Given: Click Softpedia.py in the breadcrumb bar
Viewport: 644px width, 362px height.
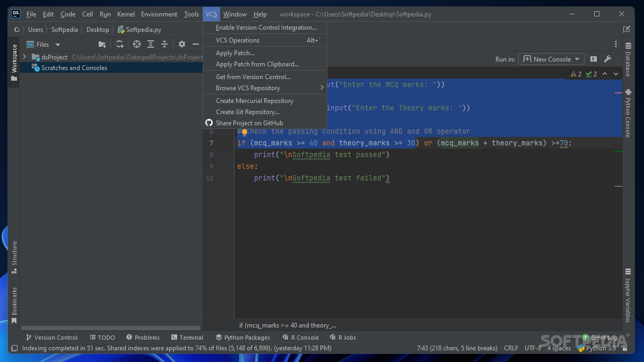Looking at the screenshot, I should coord(140,30).
